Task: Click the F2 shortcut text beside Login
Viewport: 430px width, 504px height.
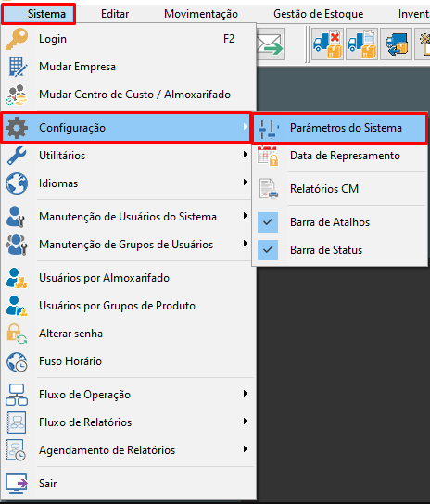Action: (x=229, y=39)
